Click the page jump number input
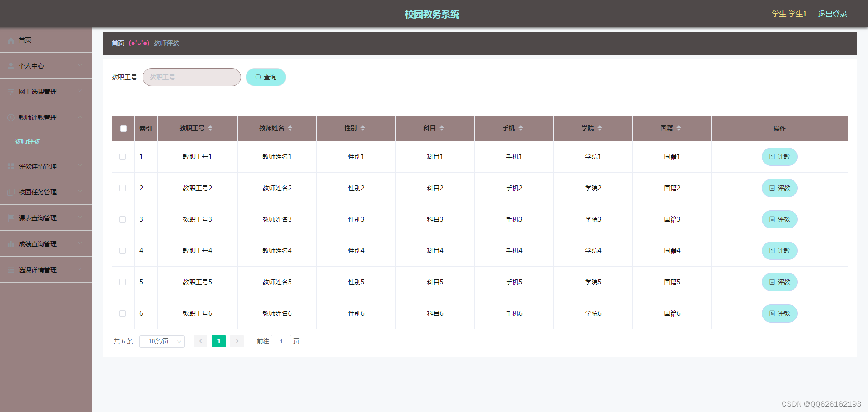 281,341
